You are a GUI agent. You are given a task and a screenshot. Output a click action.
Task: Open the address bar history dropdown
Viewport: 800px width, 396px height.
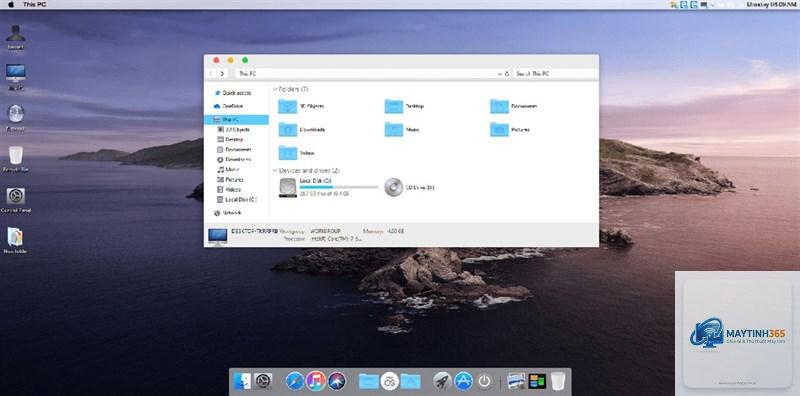click(499, 74)
